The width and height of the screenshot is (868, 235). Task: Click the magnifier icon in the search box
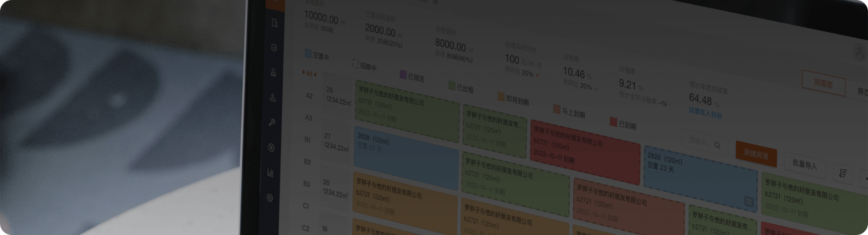[x=717, y=145]
